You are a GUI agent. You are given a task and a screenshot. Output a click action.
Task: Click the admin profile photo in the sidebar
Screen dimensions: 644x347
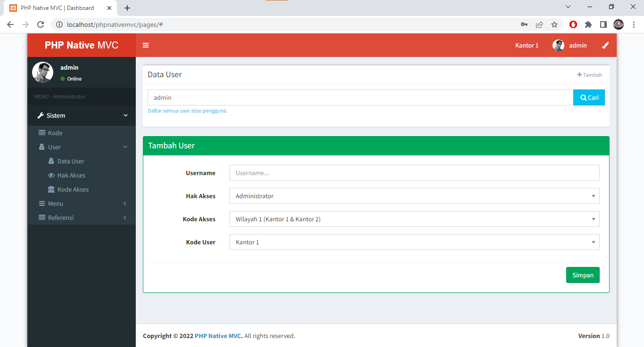42,72
